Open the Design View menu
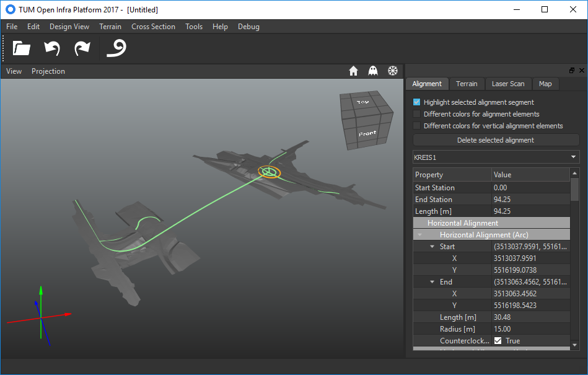The image size is (588, 375). (x=69, y=27)
